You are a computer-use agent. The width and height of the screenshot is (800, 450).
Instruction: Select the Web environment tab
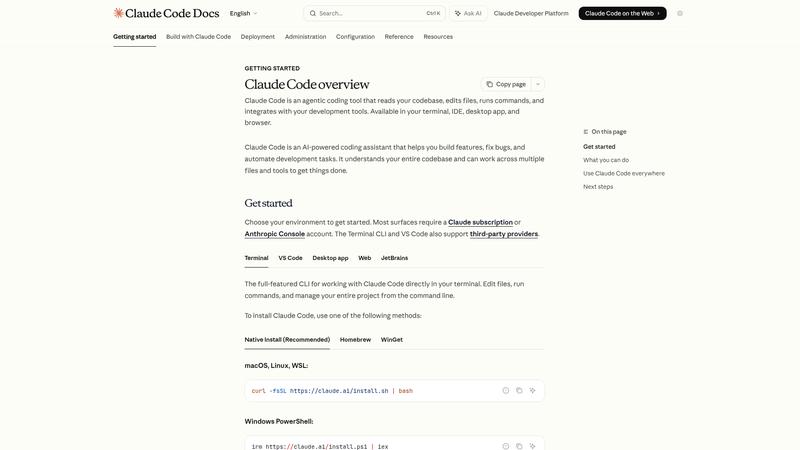pyautogui.click(x=365, y=258)
